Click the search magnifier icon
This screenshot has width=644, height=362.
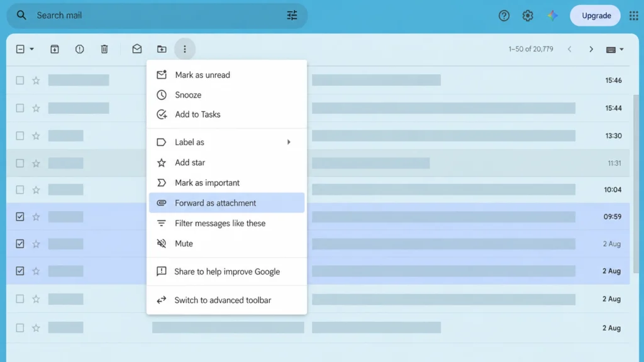coord(21,16)
